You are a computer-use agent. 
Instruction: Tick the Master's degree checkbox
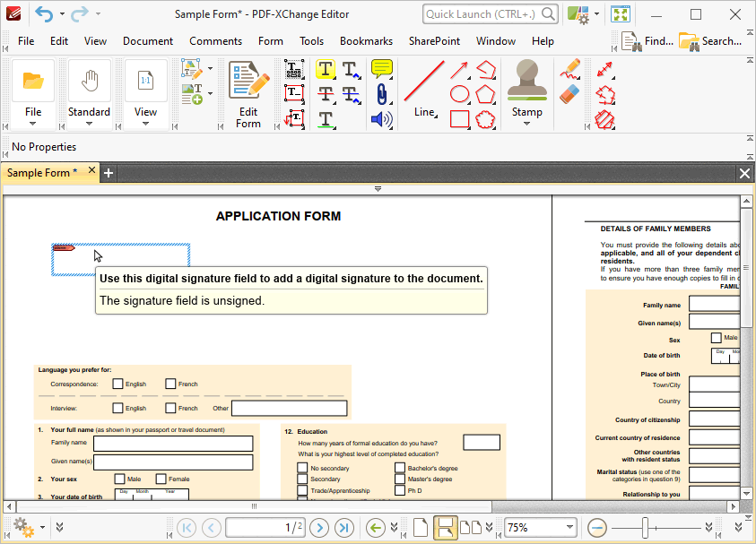[400, 479]
